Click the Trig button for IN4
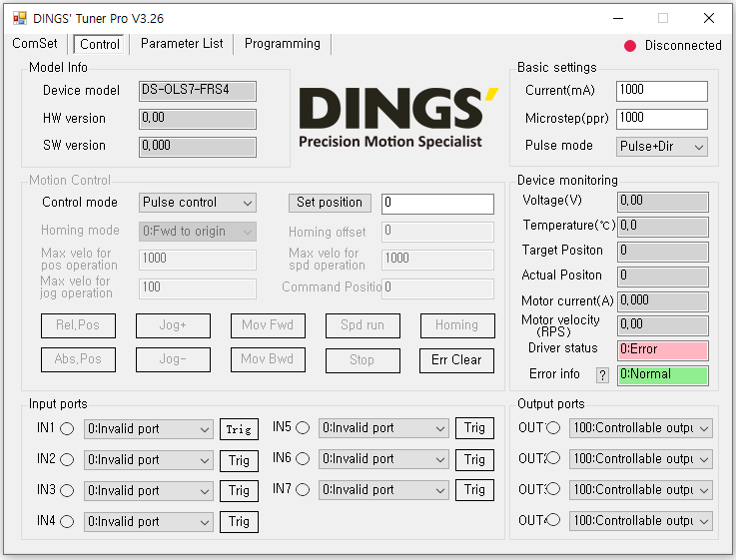 (239, 522)
